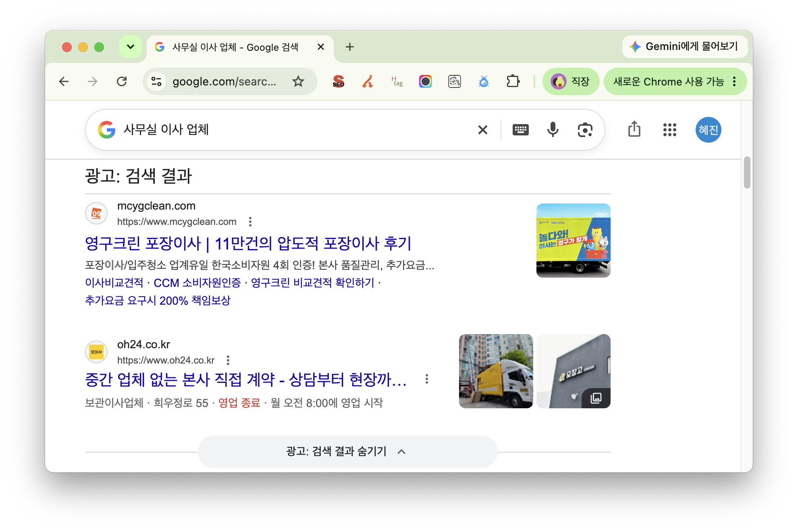Viewport: 798px width, 532px height.
Task: Open the image capture extension icon
Action: click(455, 81)
